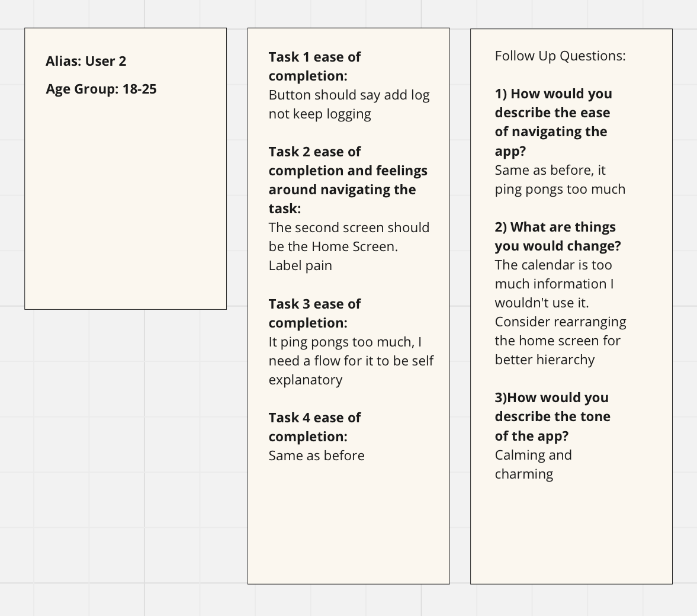Select the Task 2 ease of completion heading

(x=348, y=179)
